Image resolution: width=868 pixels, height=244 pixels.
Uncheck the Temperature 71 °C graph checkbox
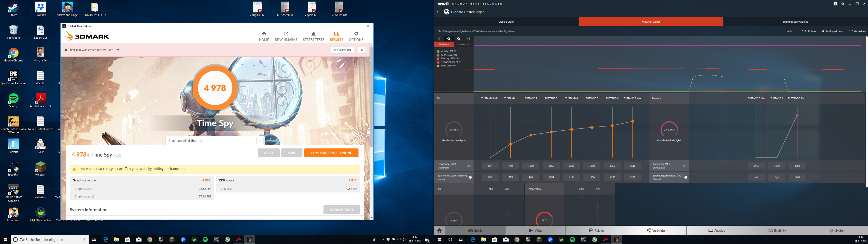click(438, 62)
